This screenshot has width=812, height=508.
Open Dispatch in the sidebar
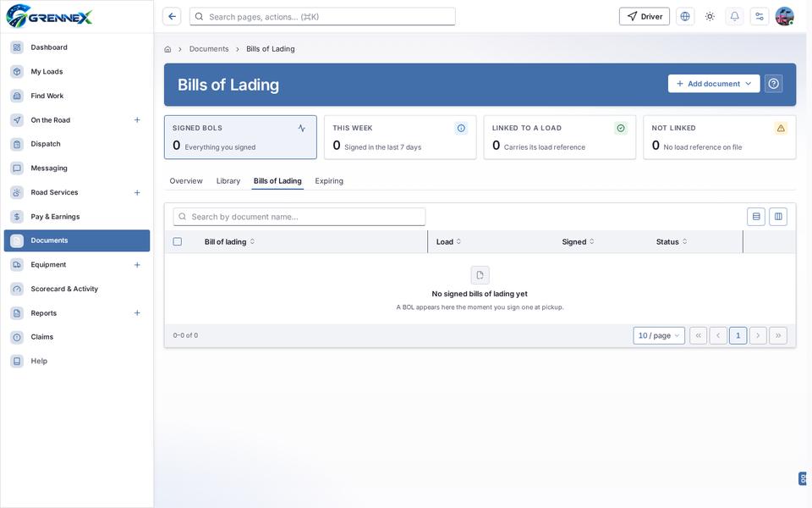pos(77,144)
